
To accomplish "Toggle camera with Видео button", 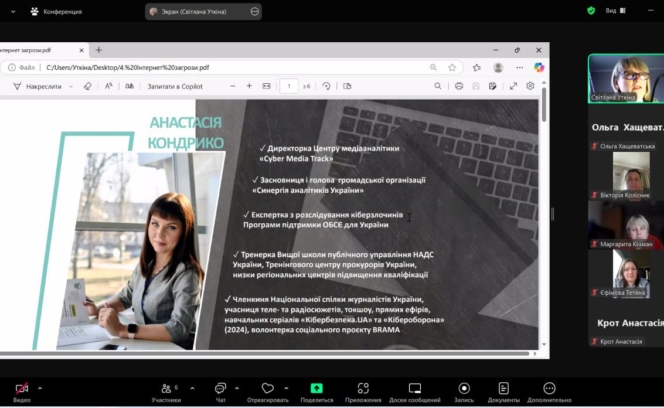I will pyautogui.click(x=21, y=389).
